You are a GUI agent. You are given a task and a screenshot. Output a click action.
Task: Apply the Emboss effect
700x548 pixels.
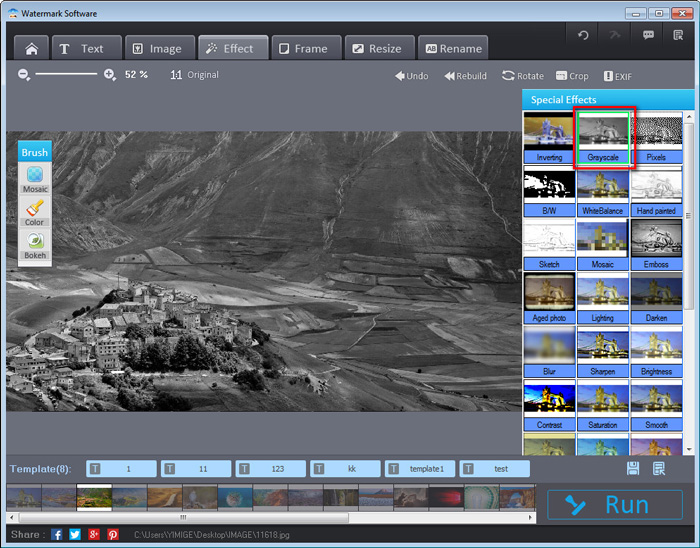656,245
